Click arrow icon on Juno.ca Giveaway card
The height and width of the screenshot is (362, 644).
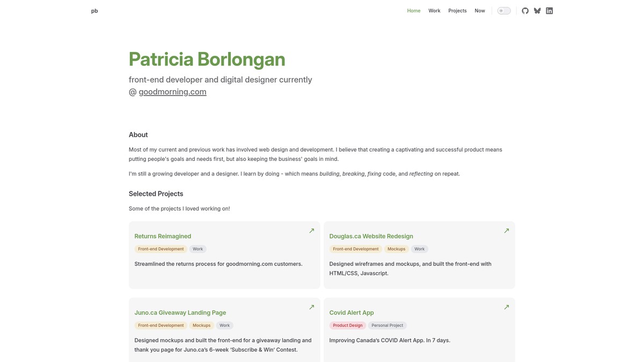click(311, 307)
